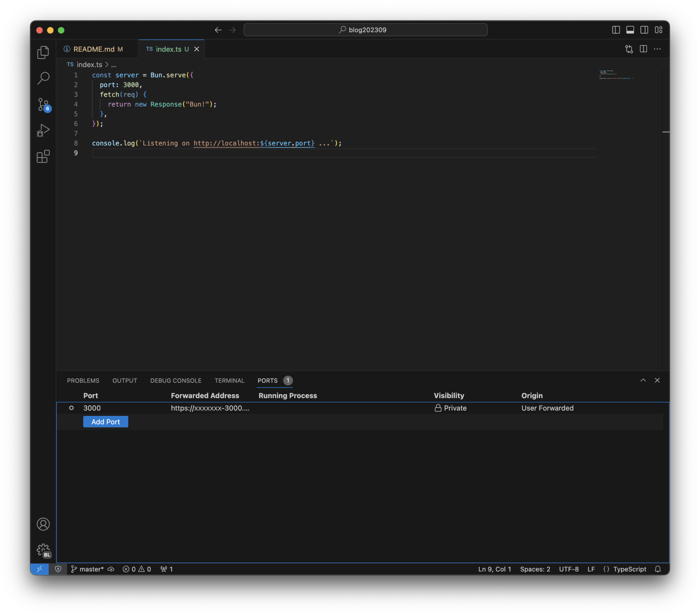The width and height of the screenshot is (700, 615).
Task: Switch to the TERMINAL panel tab
Action: 229,380
